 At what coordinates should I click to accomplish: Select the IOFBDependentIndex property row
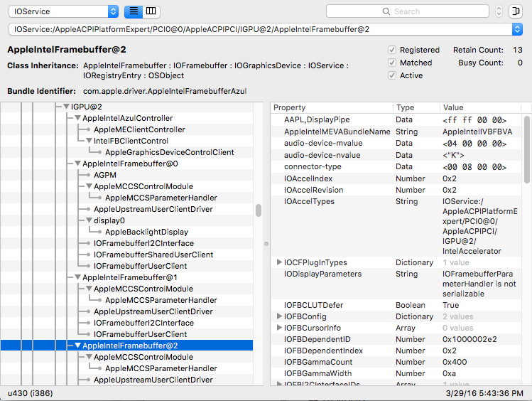[396, 351]
